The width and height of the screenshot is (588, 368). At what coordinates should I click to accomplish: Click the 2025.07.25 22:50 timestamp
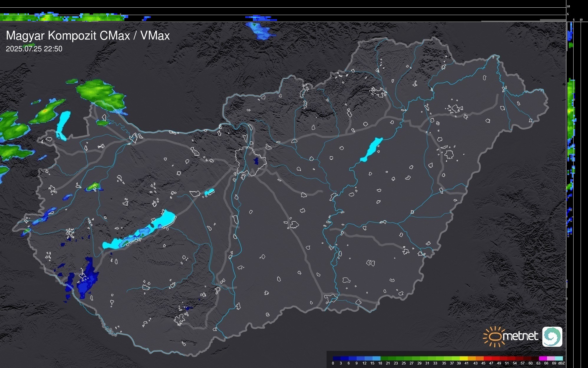[x=34, y=49]
